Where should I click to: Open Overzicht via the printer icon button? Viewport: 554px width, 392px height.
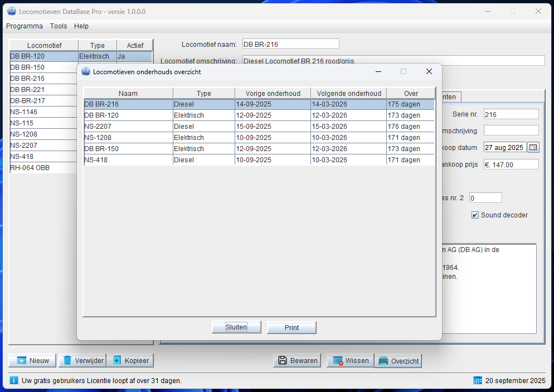coord(383,361)
